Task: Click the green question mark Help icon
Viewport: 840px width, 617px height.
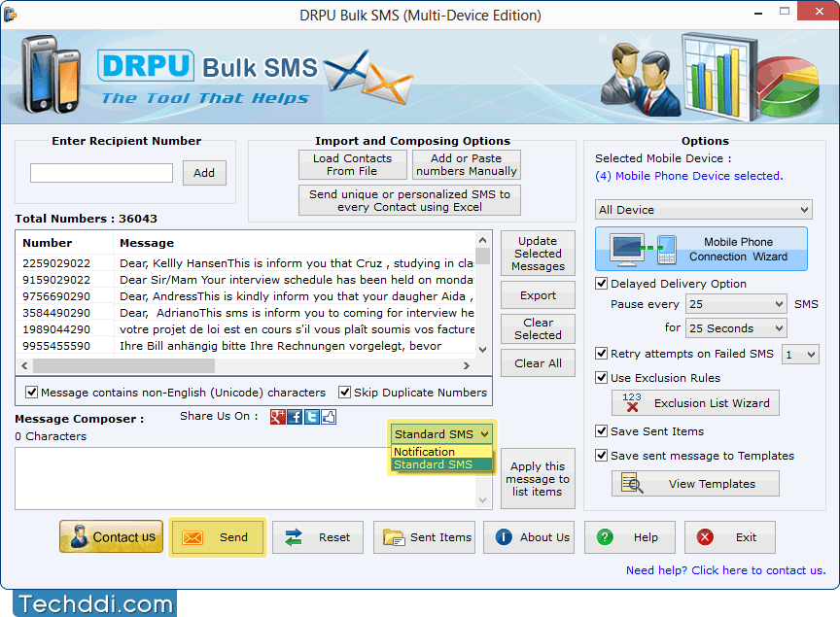Action: tap(605, 536)
